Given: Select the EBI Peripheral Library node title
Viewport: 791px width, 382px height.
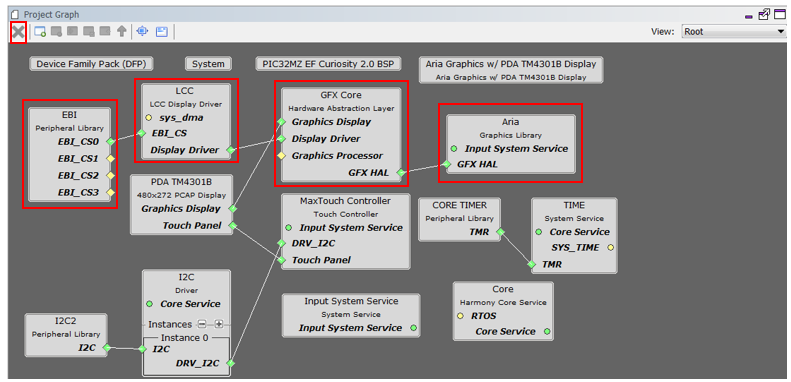Looking at the screenshot, I should point(70,115).
